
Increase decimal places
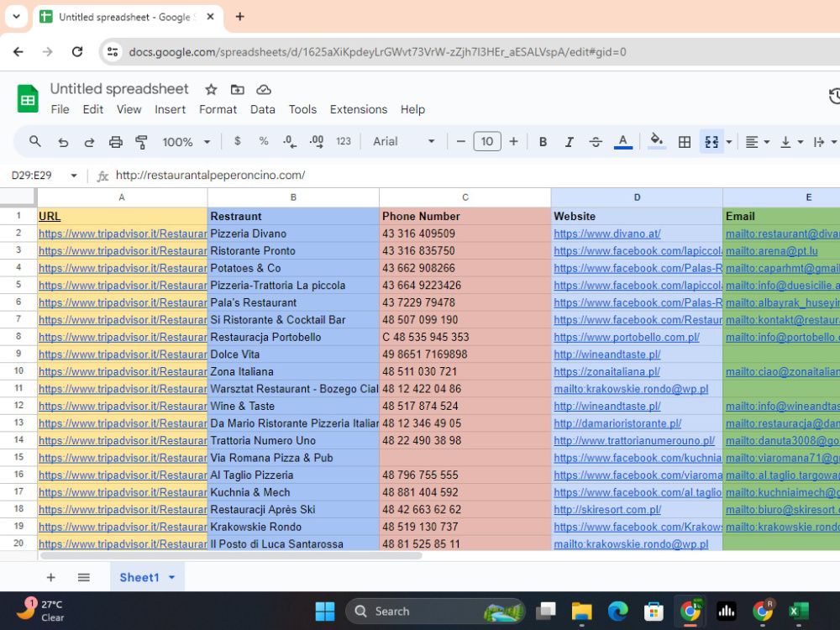(x=316, y=141)
